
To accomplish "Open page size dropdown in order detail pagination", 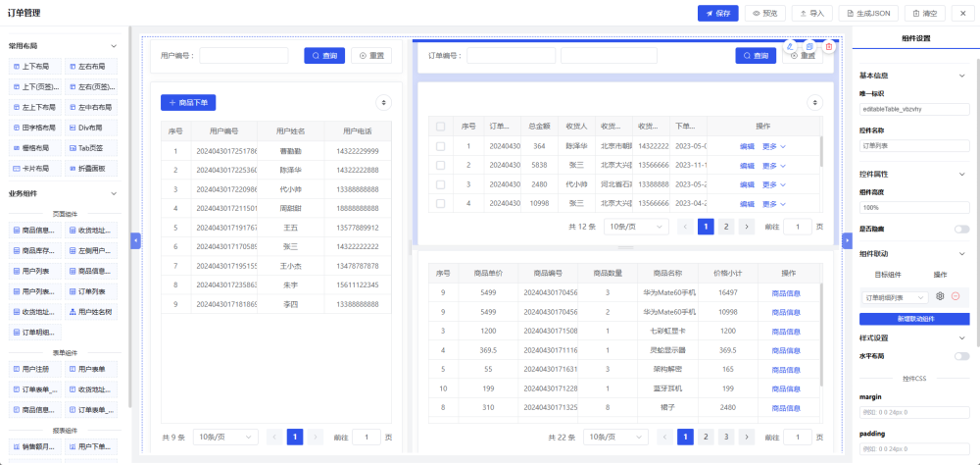I will pyautogui.click(x=615, y=437).
